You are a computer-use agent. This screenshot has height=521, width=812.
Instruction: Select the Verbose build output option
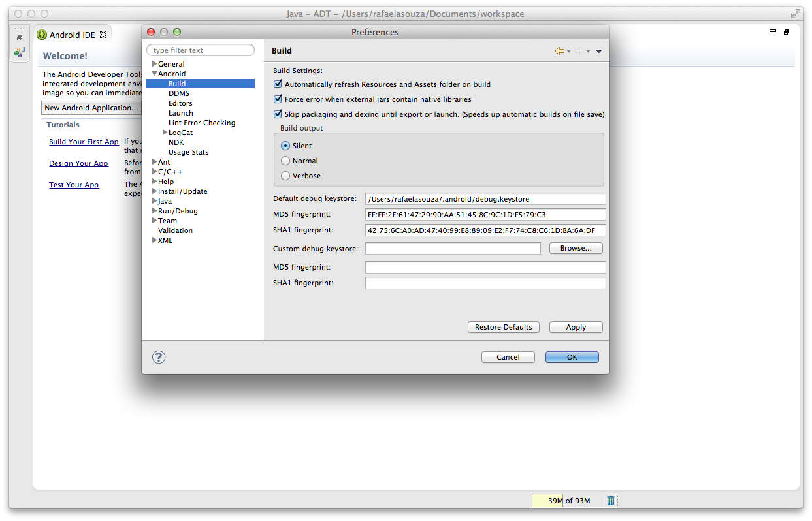285,176
